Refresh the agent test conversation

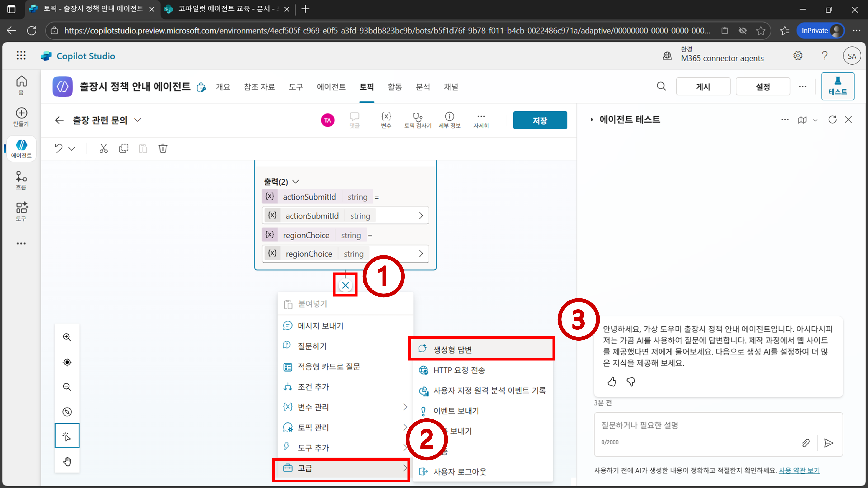click(832, 120)
